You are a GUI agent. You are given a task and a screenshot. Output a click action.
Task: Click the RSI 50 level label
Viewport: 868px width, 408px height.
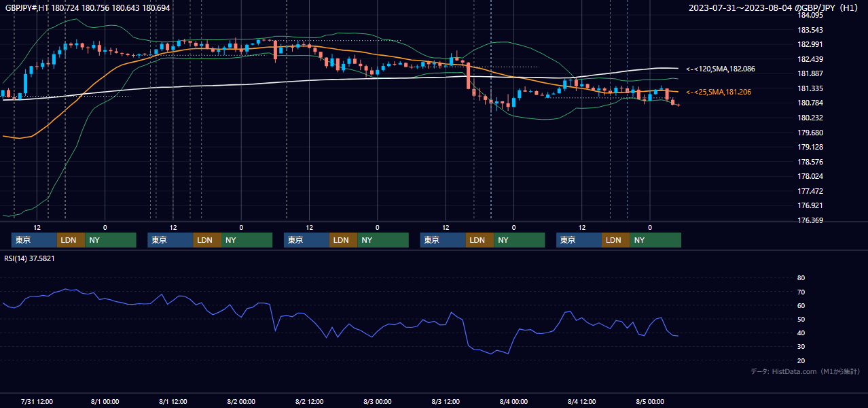pos(801,319)
